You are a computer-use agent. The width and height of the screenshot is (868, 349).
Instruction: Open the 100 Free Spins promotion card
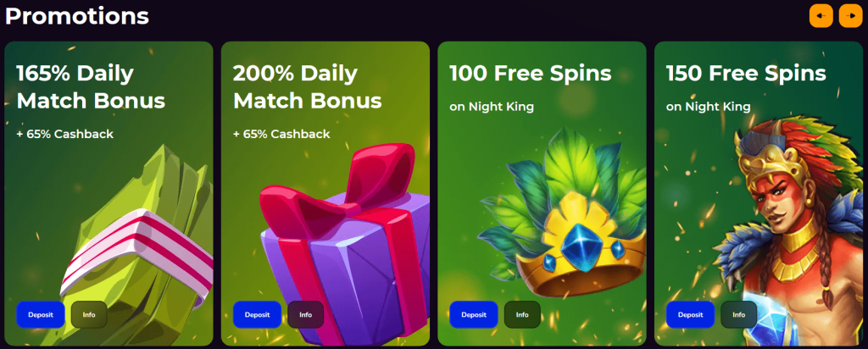point(542,194)
